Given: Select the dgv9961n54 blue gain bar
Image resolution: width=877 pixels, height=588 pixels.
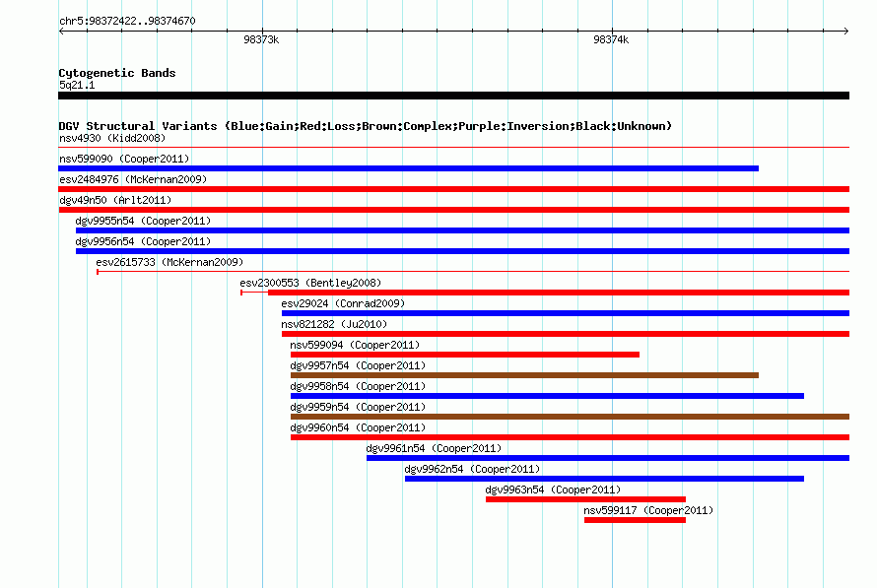Looking at the screenshot, I should click(x=608, y=458).
